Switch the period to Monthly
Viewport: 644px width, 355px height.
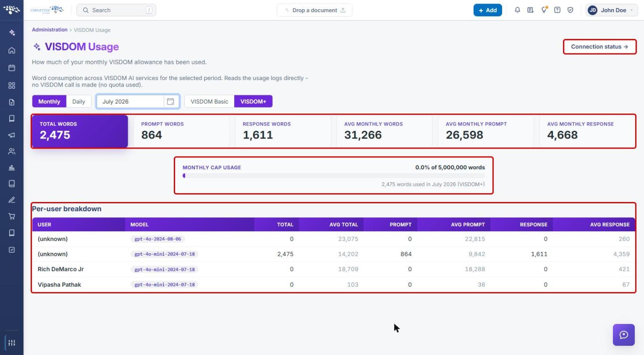click(49, 101)
